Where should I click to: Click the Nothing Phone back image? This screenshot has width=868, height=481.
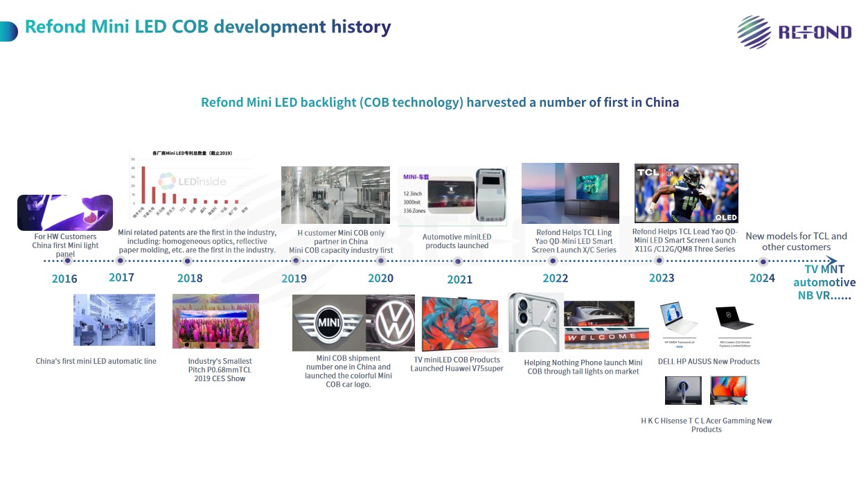[535, 322]
